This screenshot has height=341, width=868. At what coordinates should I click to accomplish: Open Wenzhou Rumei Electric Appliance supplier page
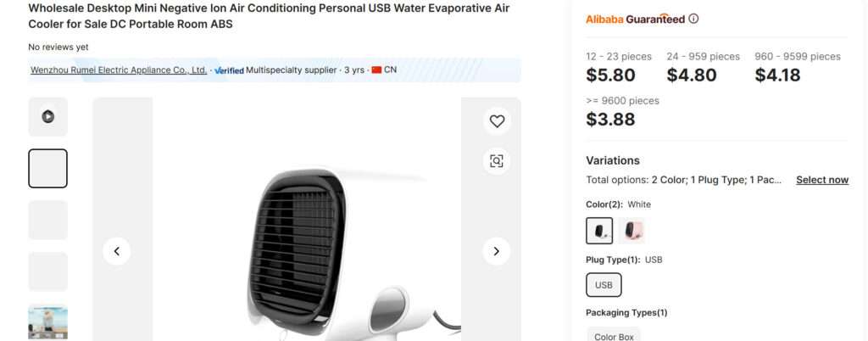[119, 70]
